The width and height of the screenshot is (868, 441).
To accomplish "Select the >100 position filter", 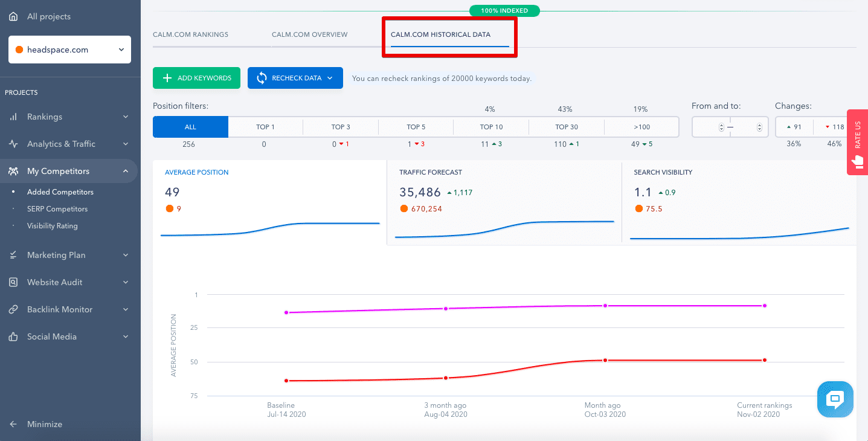I will click(641, 127).
